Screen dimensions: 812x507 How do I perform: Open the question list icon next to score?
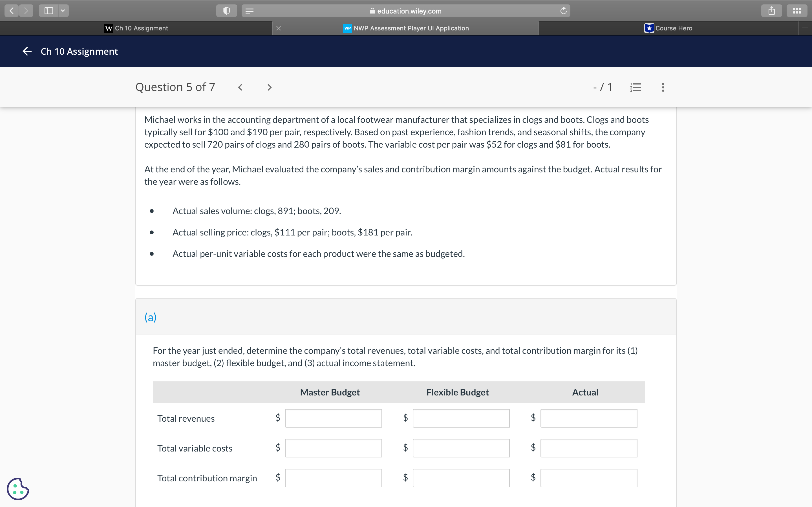coord(635,87)
